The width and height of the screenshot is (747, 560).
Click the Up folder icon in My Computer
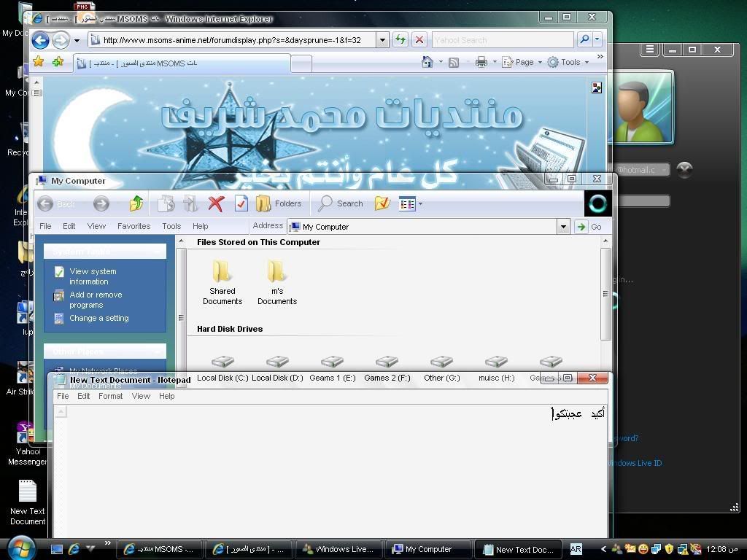coord(136,204)
